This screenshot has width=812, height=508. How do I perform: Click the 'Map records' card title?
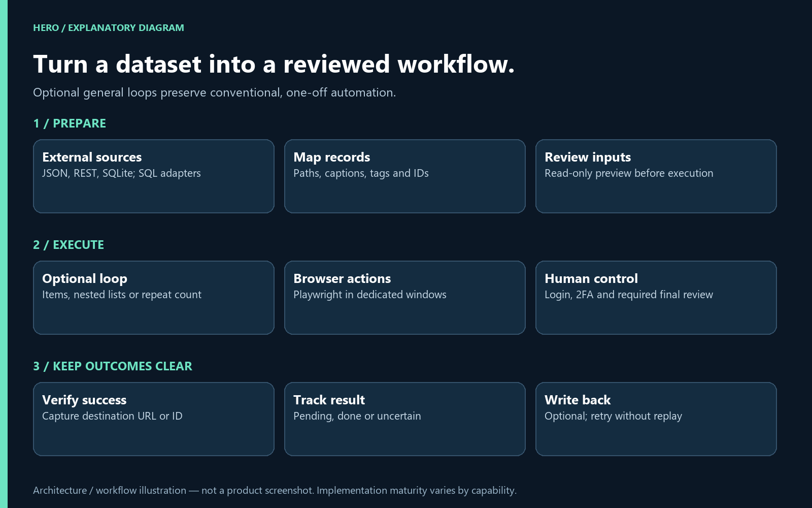[332, 157]
